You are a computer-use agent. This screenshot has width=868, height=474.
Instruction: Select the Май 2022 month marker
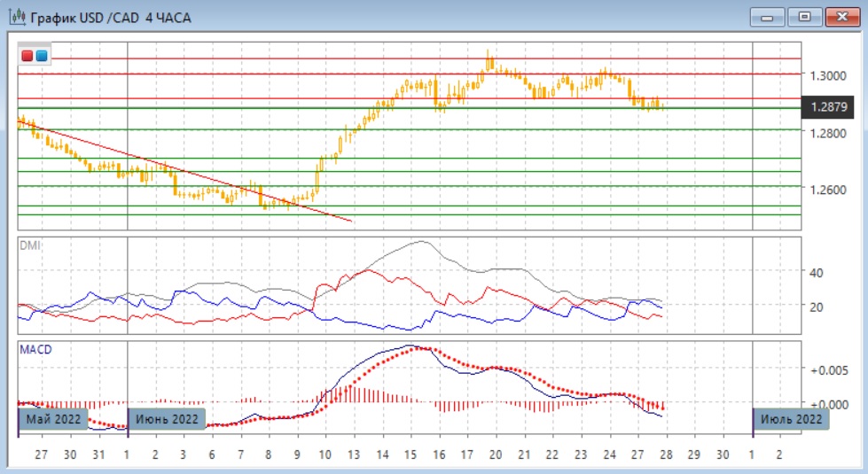pyautogui.click(x=54, y=419)
